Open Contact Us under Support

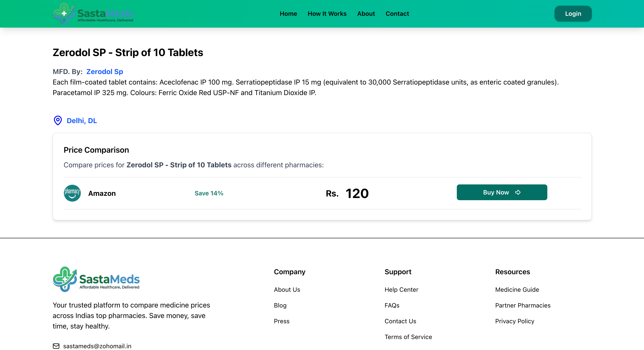[400, 321]
